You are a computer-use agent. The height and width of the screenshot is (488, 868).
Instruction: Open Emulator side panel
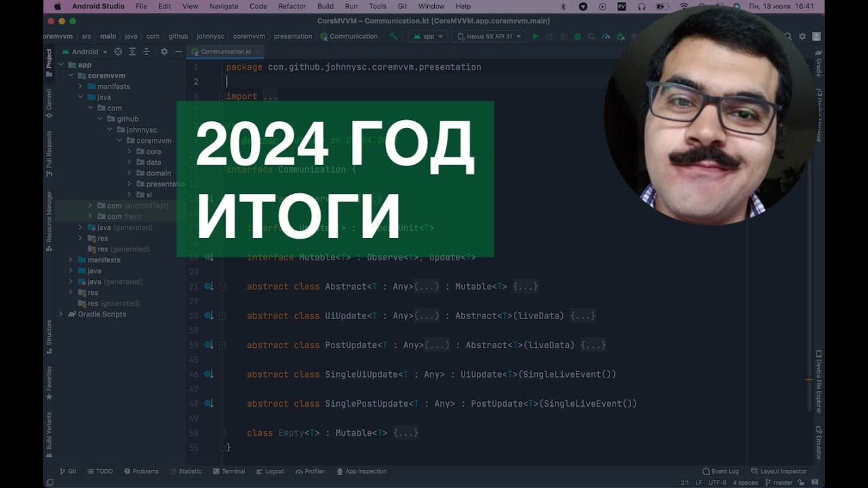(818, 443)
